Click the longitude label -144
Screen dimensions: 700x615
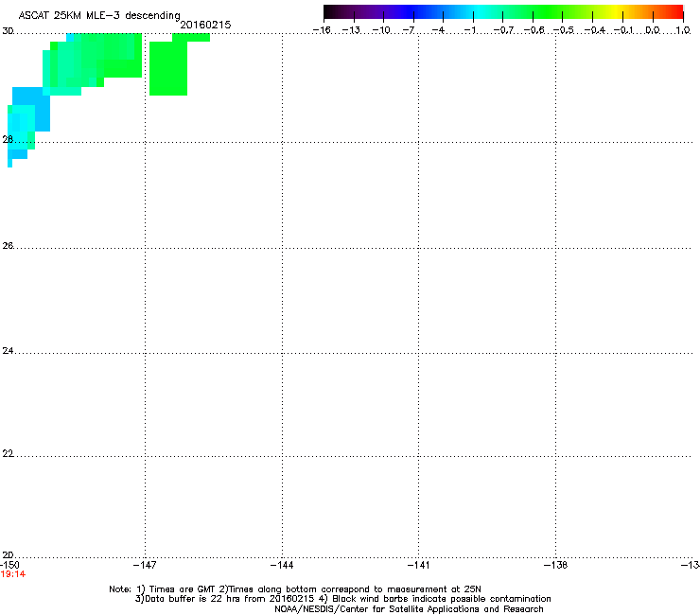coord(282,565)
